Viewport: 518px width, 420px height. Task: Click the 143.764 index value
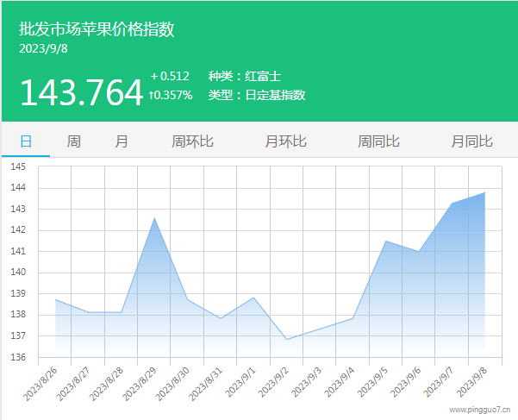tap(81, 92)
